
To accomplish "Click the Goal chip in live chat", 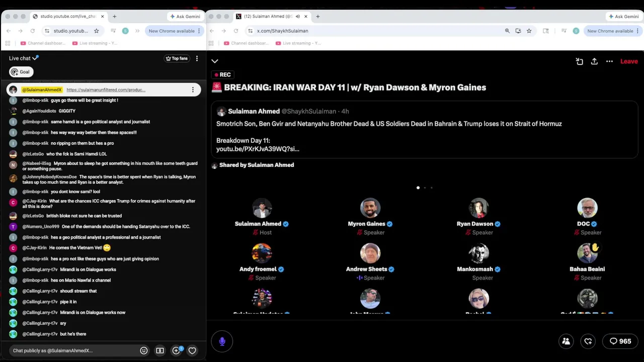I will point(21,72).
